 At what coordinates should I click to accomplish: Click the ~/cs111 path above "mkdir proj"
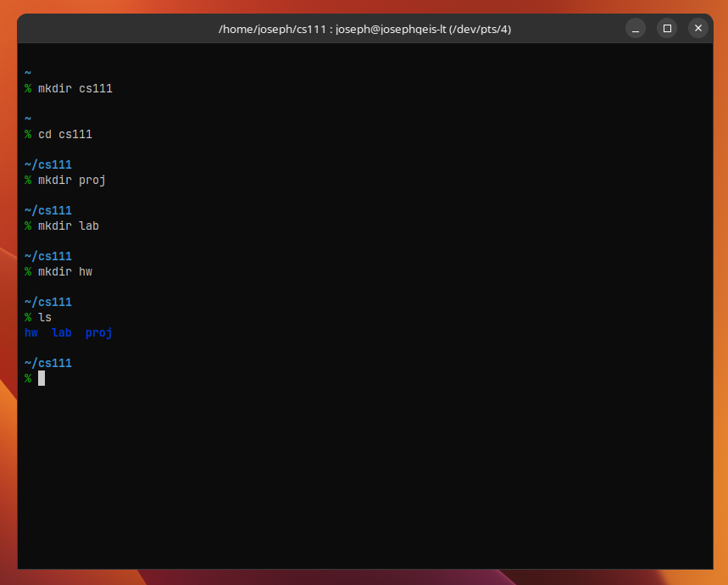[48, 164]
